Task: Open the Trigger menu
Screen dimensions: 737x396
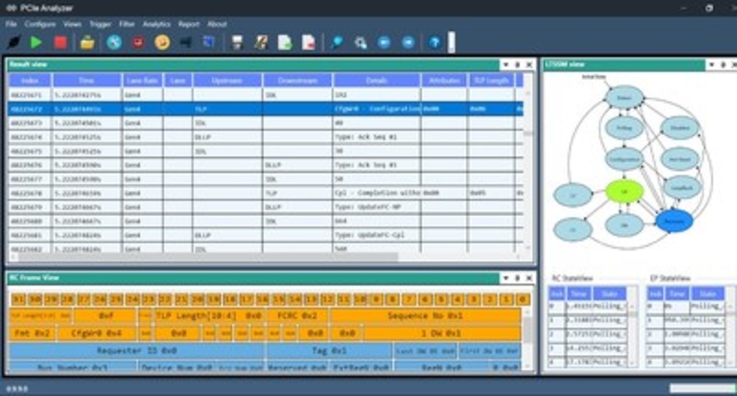Action: 100,24
